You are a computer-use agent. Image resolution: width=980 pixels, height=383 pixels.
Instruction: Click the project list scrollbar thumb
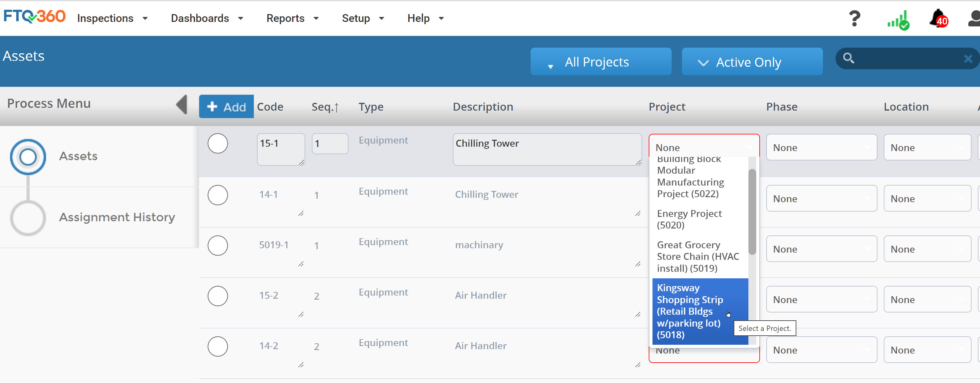pos(752,212)
